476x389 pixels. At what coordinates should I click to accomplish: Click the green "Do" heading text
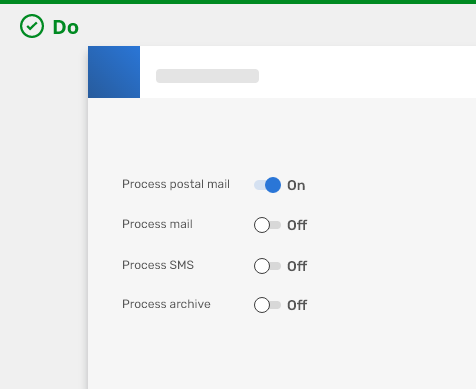pos(66,27)
